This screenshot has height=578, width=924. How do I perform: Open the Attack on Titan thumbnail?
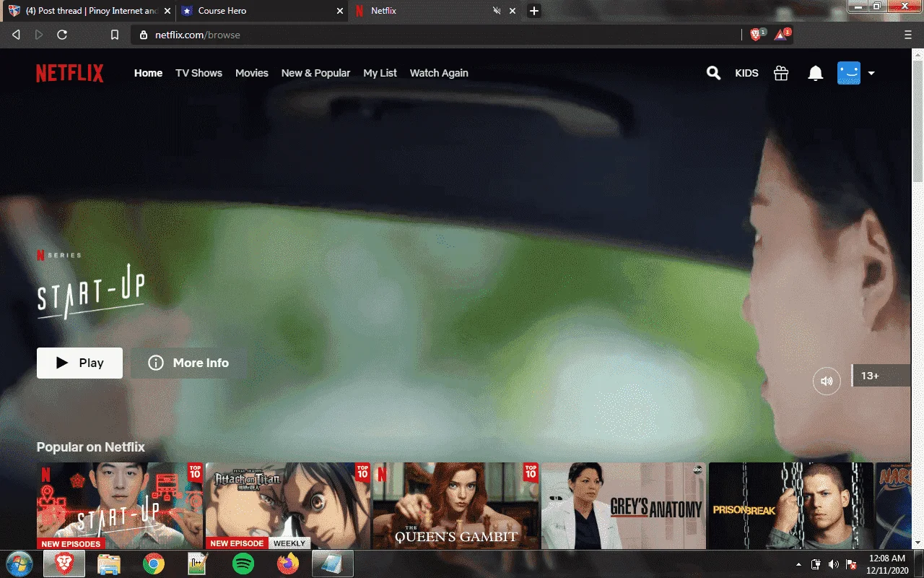coord(288,506)
